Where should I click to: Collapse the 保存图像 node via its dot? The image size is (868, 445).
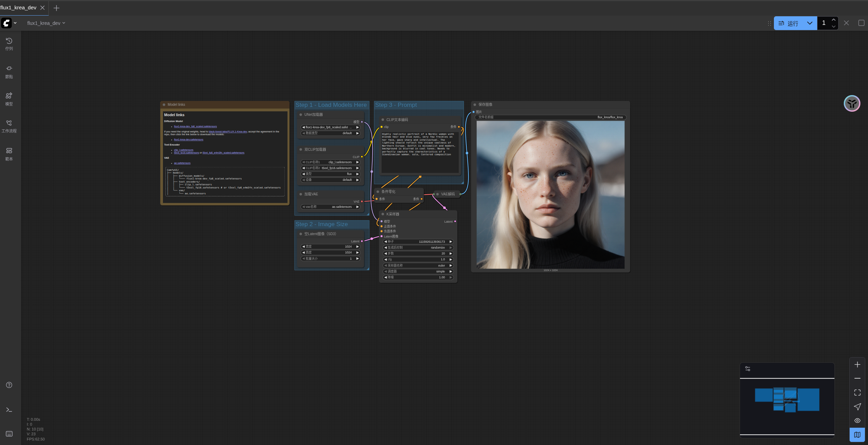point(475,104)
